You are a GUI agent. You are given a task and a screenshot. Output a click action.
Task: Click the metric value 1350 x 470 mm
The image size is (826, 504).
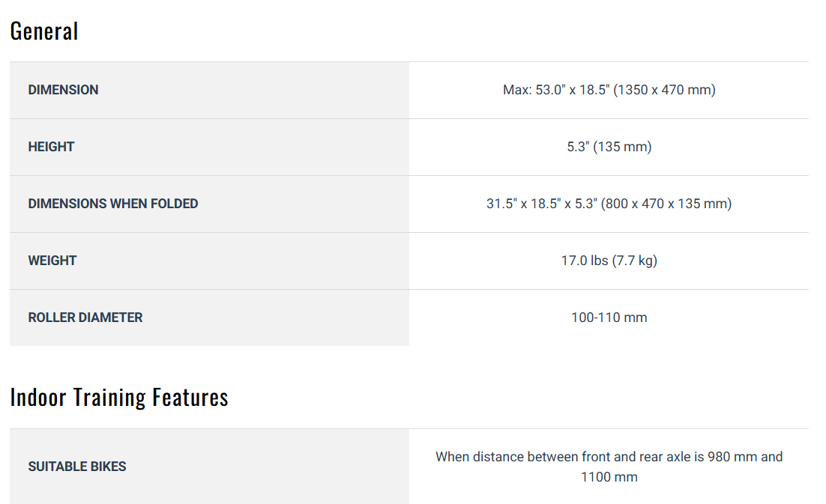pyautogui.click(x=665, y=90)
